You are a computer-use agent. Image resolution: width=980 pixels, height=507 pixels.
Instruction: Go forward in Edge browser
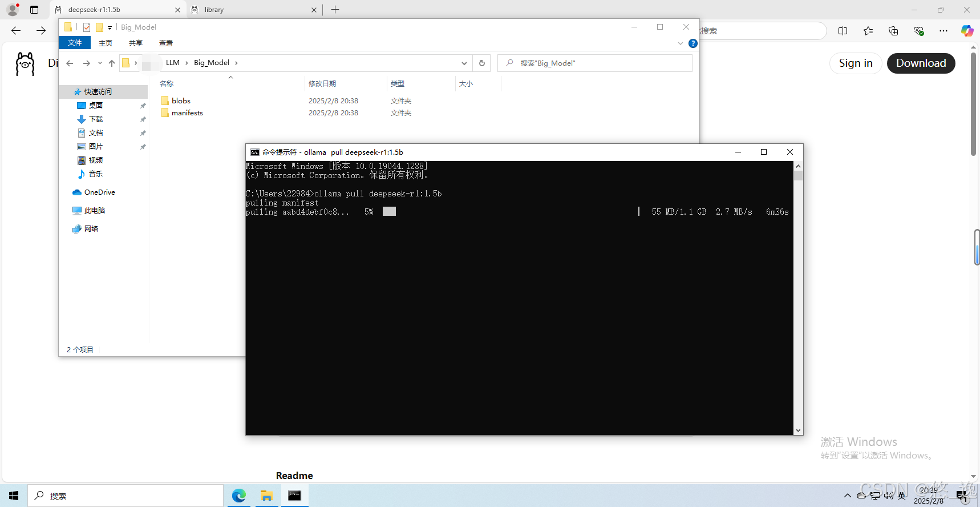pyautogui.click(x=41, y=31)
